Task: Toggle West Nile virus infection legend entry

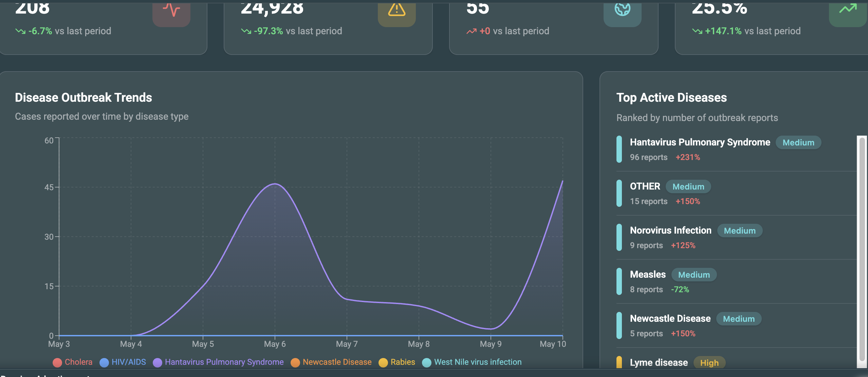Action: pos(472,362)
